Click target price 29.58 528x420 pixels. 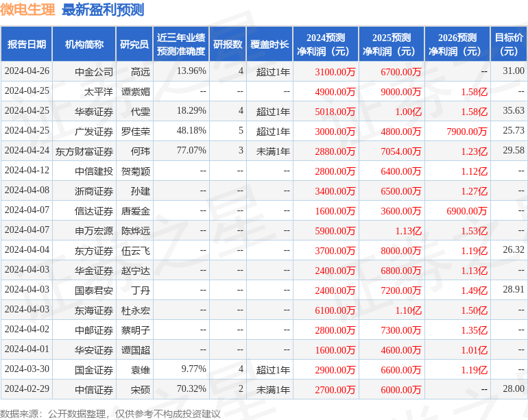514,151
